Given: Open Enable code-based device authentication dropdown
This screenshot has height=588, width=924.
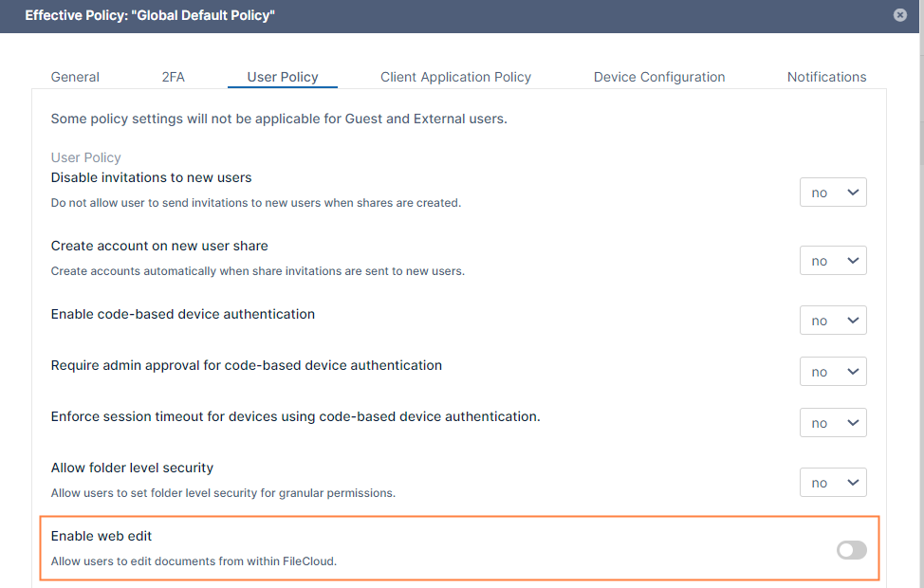Looking at the screenshot, I should tap(833, 321).
